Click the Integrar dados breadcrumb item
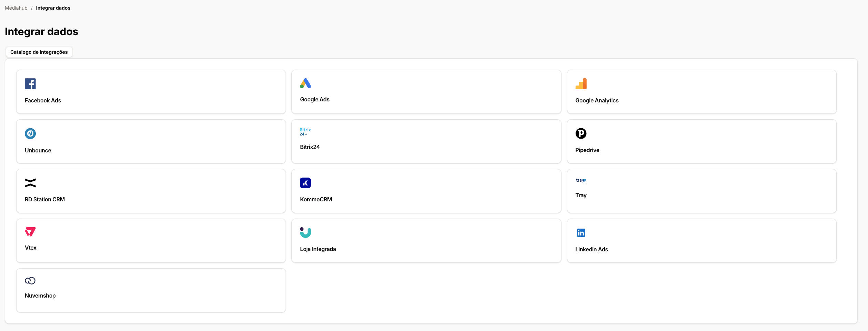Viewport: 868px width, 331px height. (53, 8)
